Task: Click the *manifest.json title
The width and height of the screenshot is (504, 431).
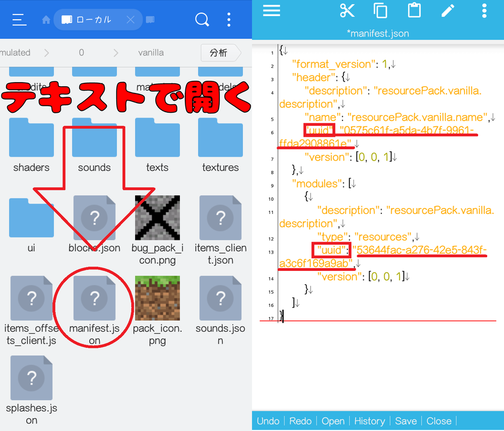Action: [377, 34]
